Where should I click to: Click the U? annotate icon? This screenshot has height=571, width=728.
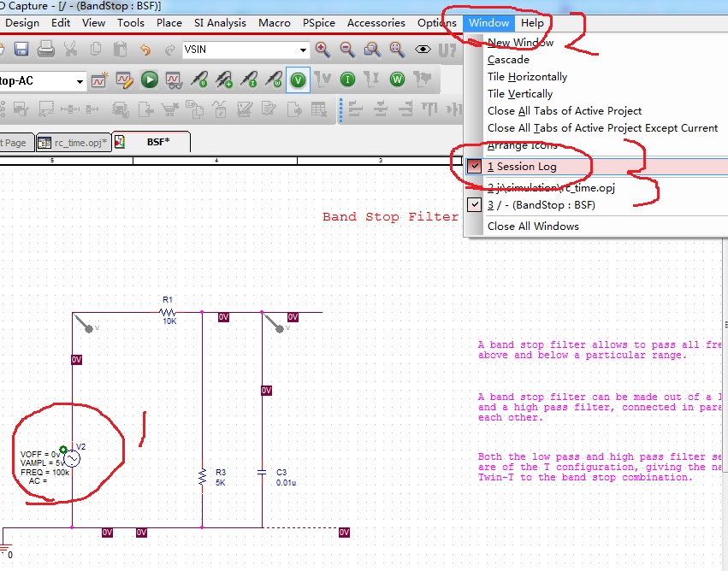coord(447,50)
